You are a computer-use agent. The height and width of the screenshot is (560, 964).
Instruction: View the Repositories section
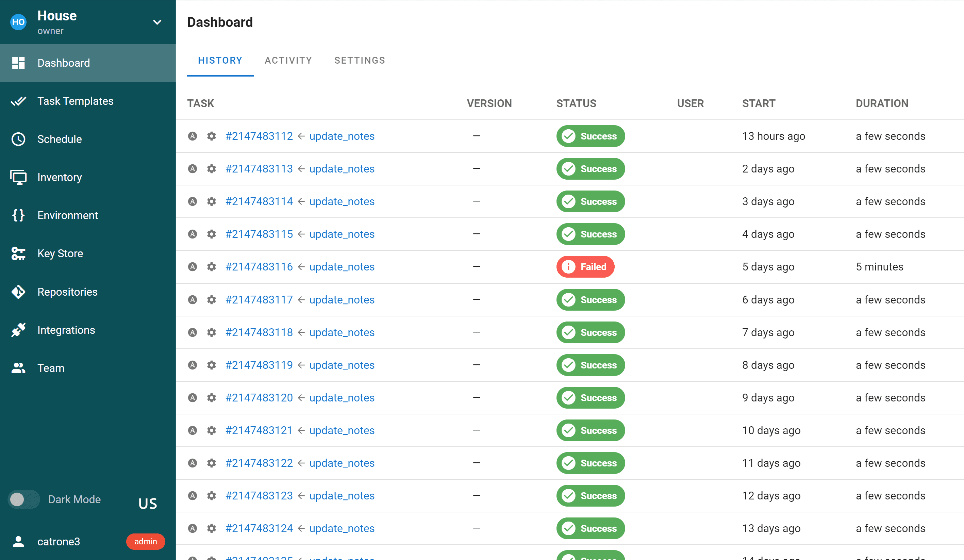(x=67, y=292)
